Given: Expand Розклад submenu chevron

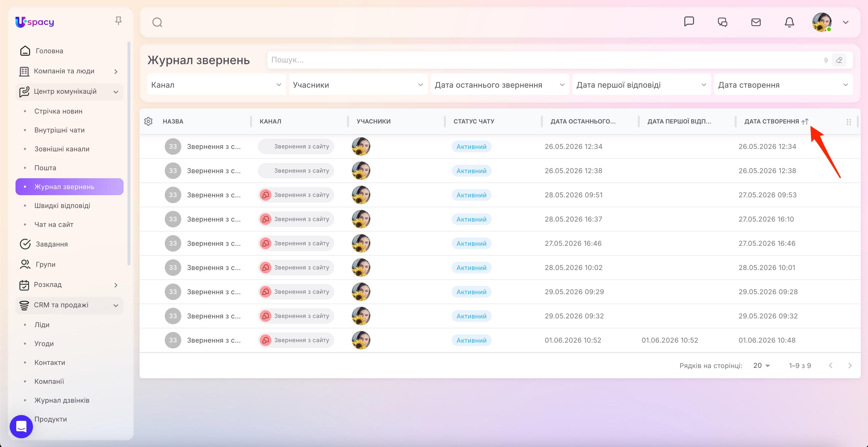Looking at the screenshot, I should click(x=116, y=285).
